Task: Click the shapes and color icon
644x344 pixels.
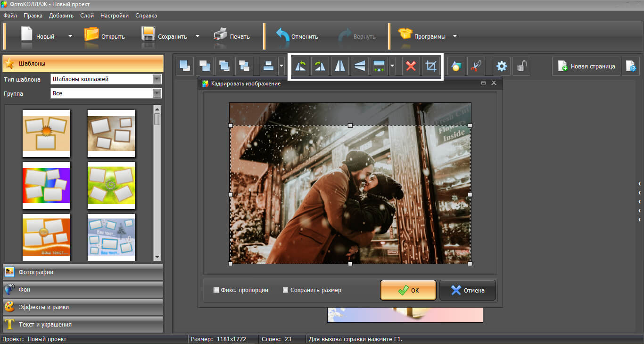Action: coord(456,66)
